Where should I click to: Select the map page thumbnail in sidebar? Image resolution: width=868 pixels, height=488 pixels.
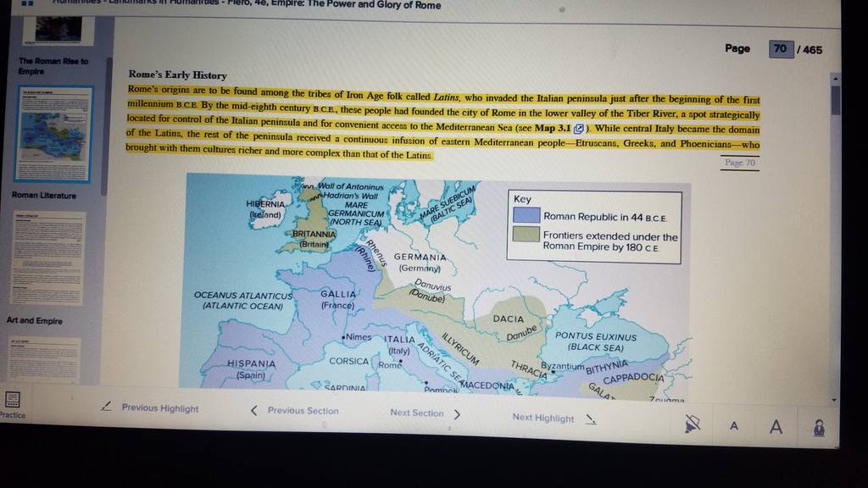coord(53,134)
